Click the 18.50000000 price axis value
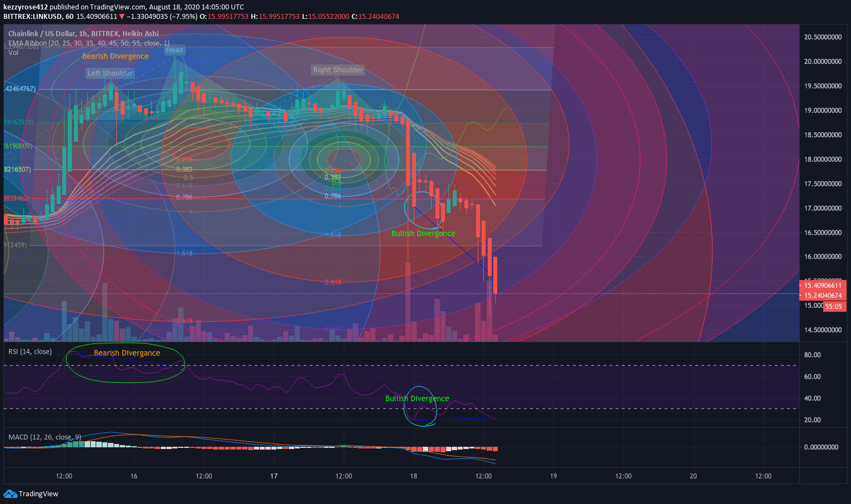Image resolution: width=851 pixels, height=504 pixels. point(823,135)
